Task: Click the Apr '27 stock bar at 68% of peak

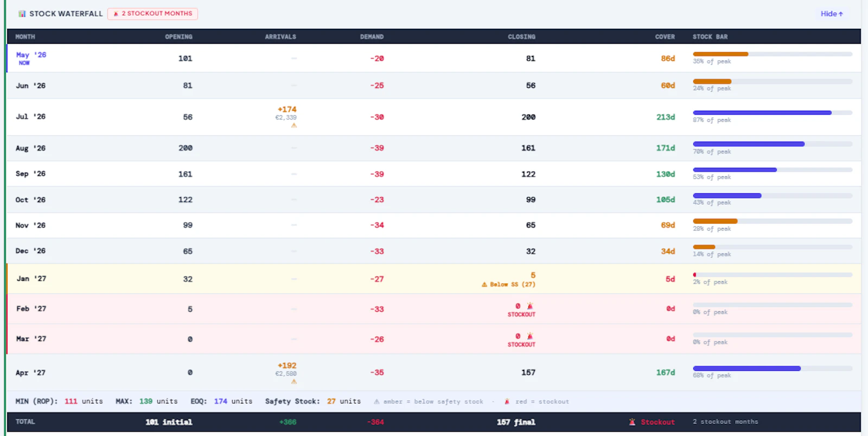Action: pos(773,369)
